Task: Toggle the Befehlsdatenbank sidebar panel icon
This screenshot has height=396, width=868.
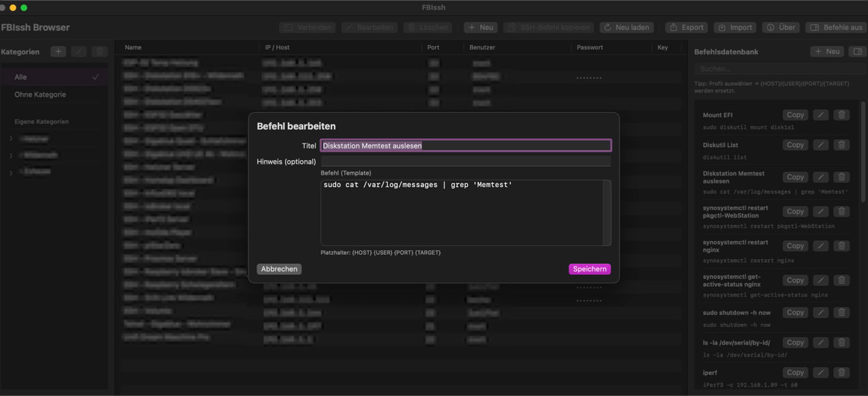Action: click(x=857, y=52)
